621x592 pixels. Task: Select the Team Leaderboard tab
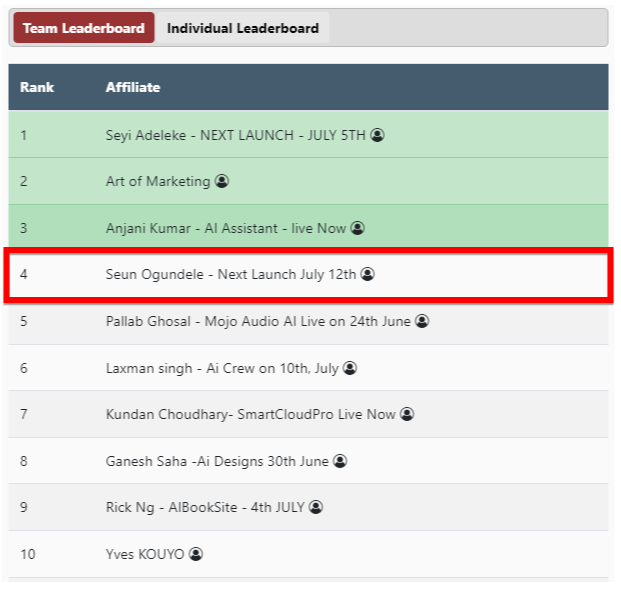84,28
